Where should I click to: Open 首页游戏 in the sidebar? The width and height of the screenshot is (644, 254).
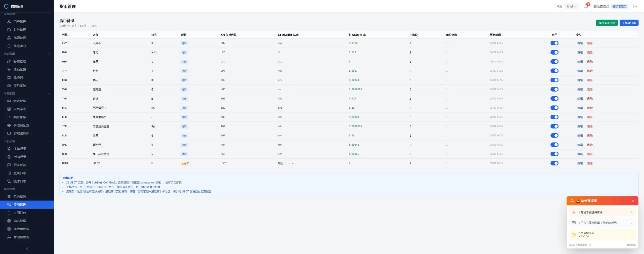pos(27,109)
